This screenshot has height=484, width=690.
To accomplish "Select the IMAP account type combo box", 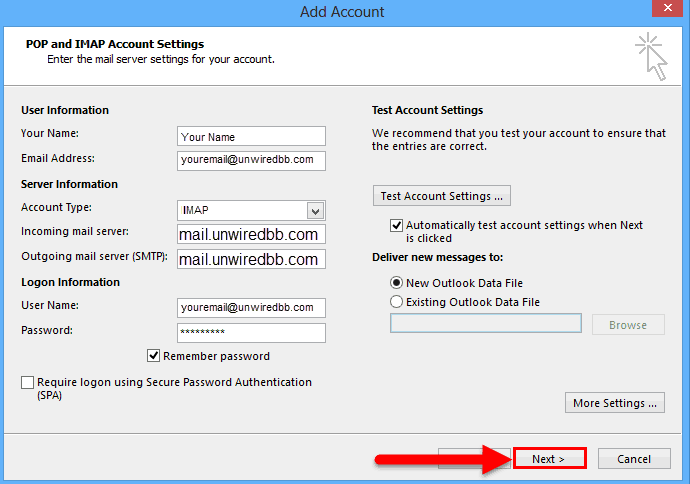I will click(251, 211).
